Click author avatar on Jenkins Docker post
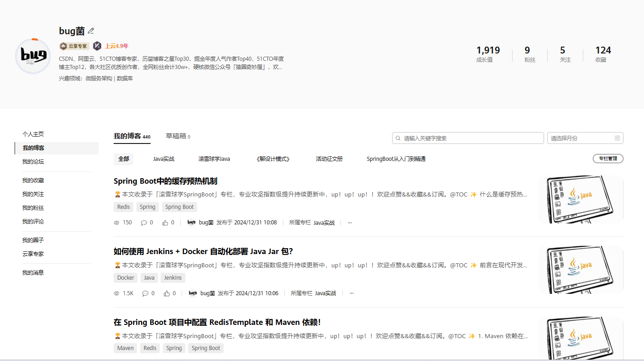The image size is (644, 361). [x=193, y=293]
